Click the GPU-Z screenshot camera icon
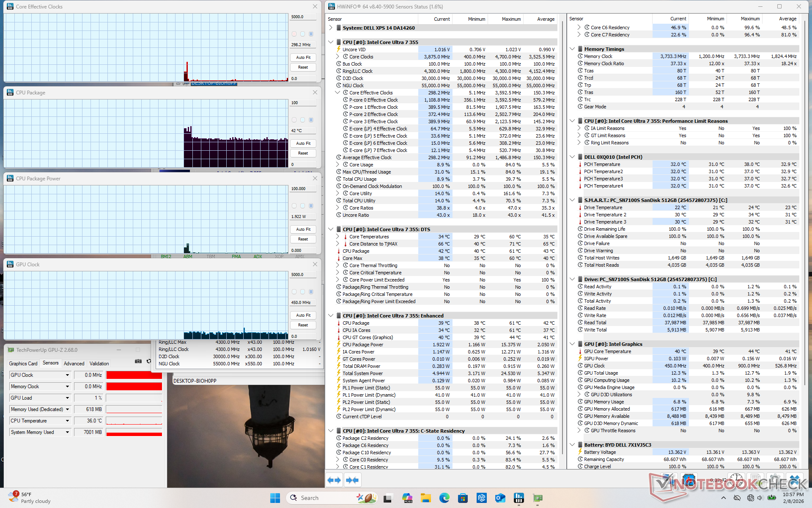The width and height of the screenshot is (812, 508). coord(138,361)
